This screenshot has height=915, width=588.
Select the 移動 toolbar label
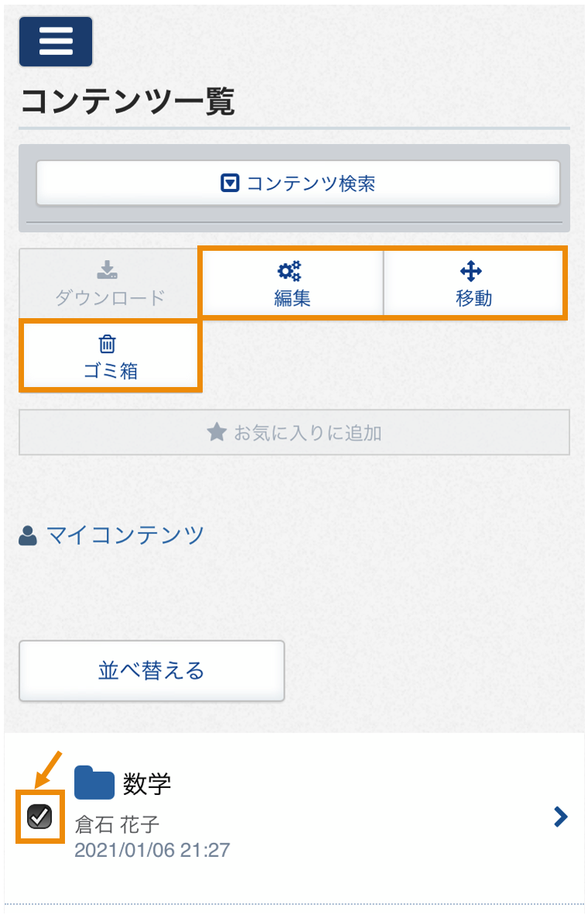(x=473, y=298)
